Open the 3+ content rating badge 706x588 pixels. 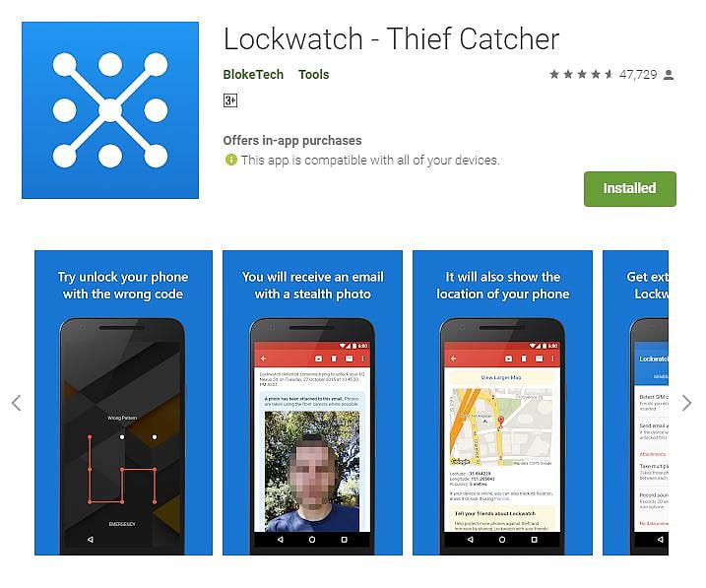click(x=230, y=99)
